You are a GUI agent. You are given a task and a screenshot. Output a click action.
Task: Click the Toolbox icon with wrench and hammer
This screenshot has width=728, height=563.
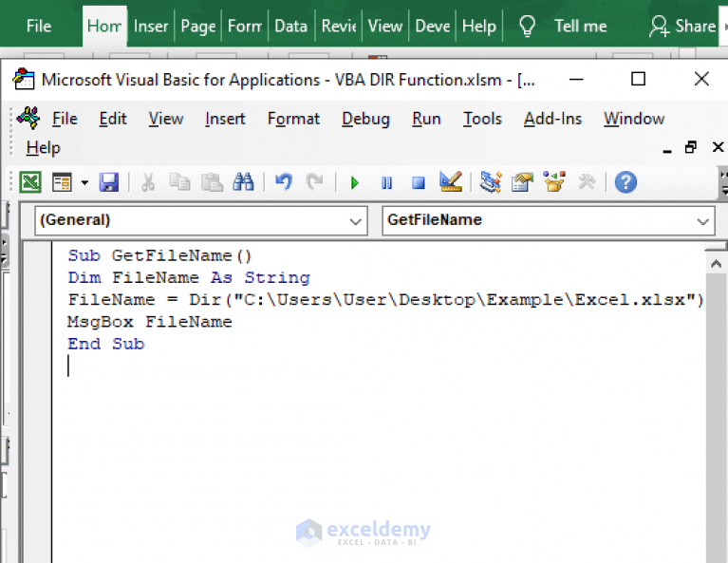[587, 181]
